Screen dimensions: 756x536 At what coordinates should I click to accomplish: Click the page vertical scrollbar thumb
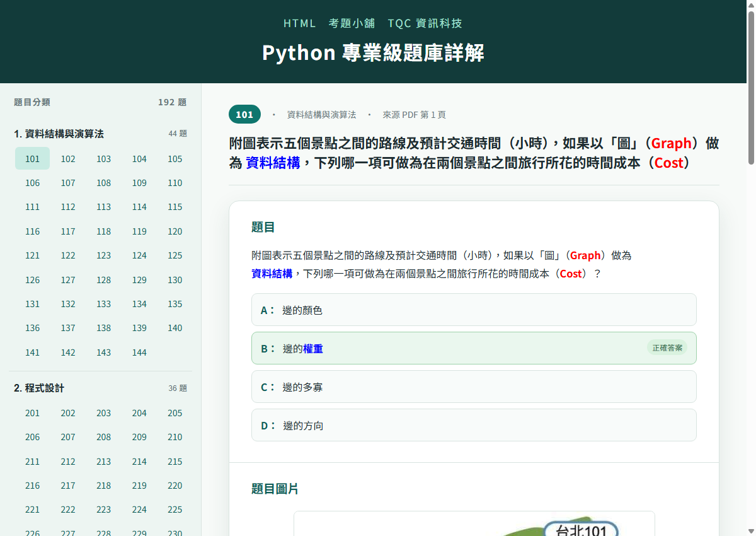click(x=751, y=87)
